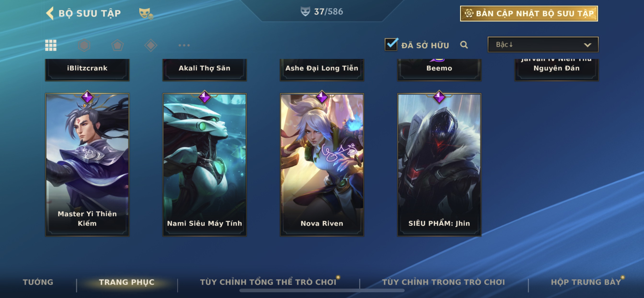
Task: Uncheck the Đã Sở Hữu checkbox
Action: click(x=391, y=45)
